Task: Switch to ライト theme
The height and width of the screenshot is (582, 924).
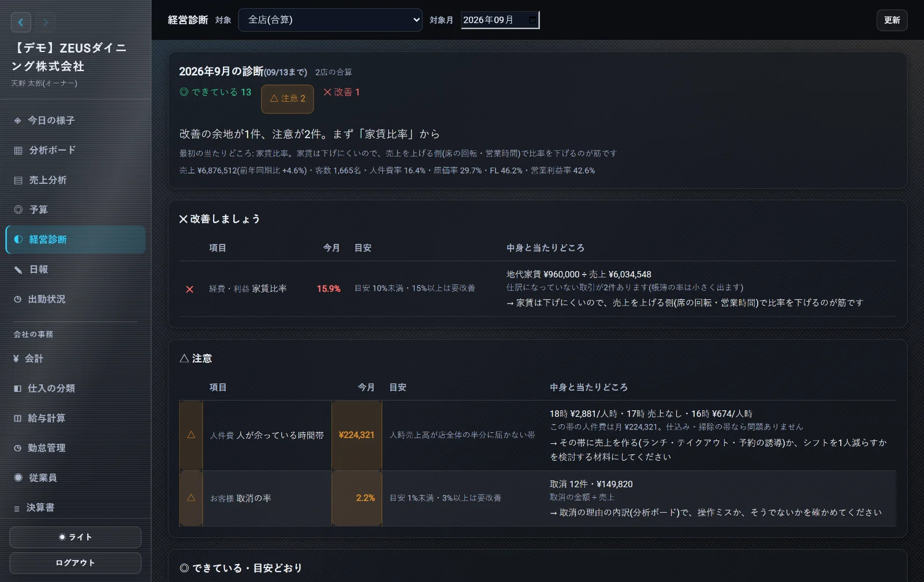Action: 76,537
